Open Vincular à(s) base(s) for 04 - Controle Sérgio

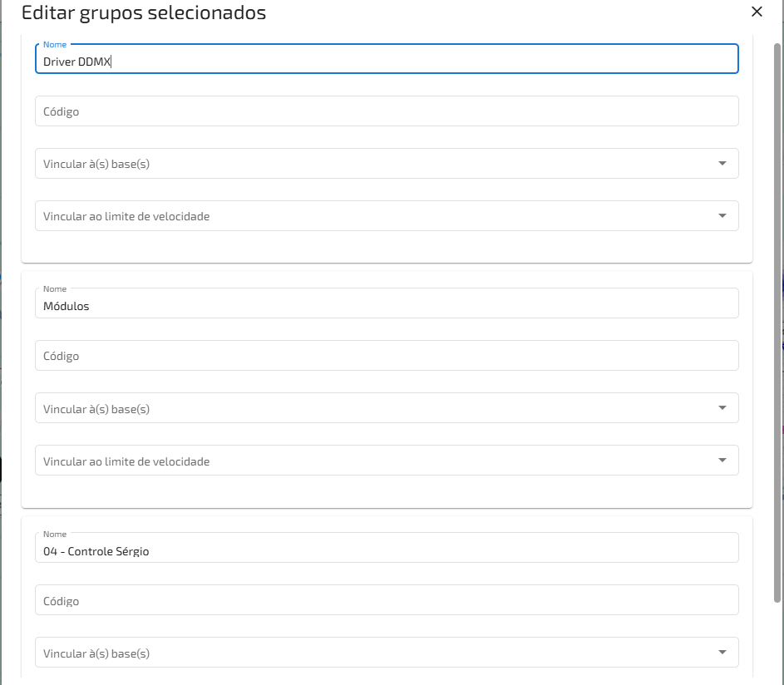tap(387, 653)
